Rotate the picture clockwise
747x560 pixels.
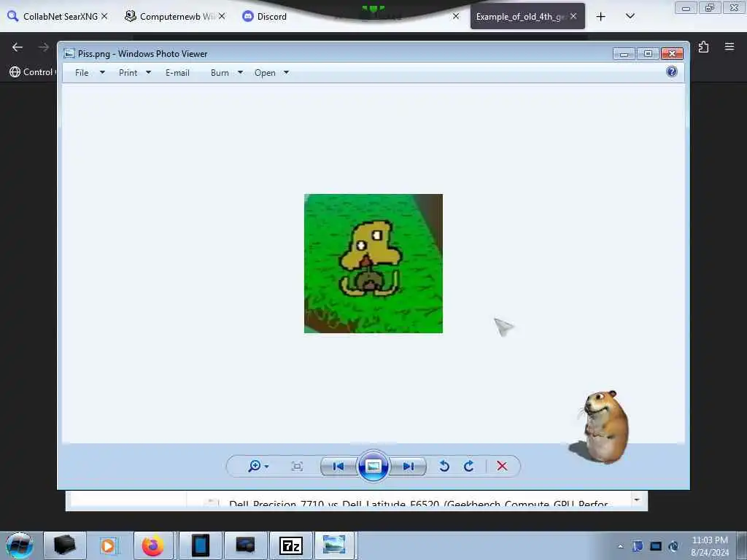[469, 466]
